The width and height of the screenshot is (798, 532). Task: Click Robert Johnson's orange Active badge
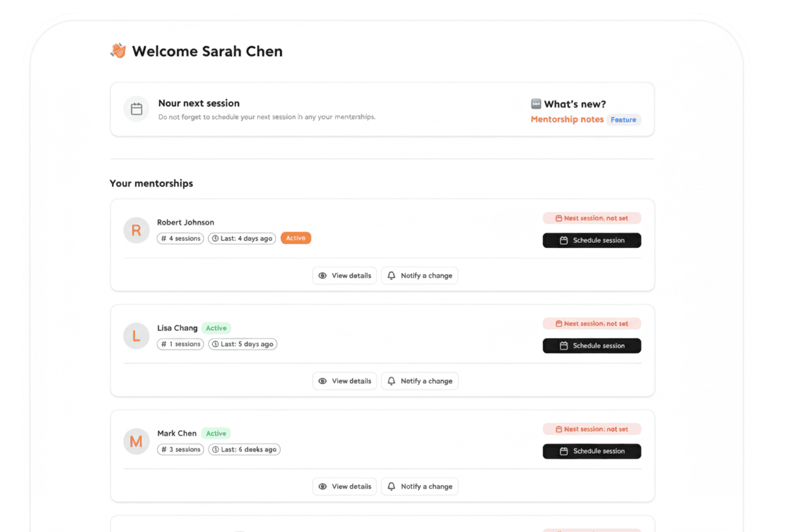[295, 239]
